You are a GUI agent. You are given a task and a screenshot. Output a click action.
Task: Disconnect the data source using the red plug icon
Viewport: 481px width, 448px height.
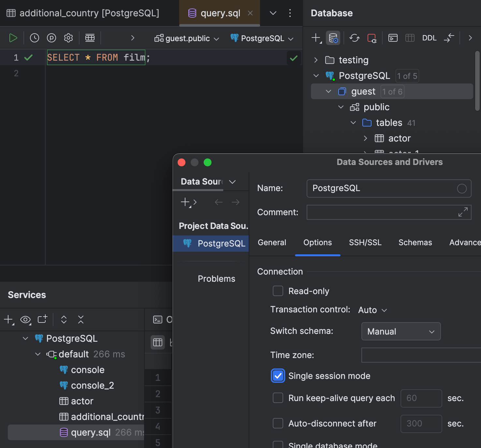(x=372, y=38)
